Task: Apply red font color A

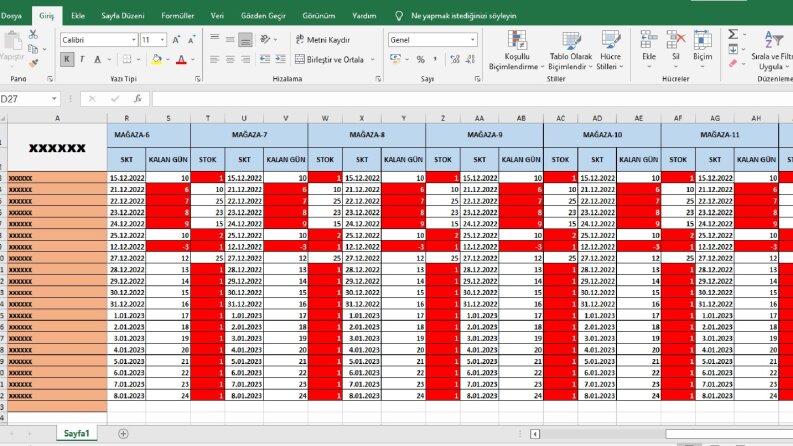Action: (x=181, y=60)
